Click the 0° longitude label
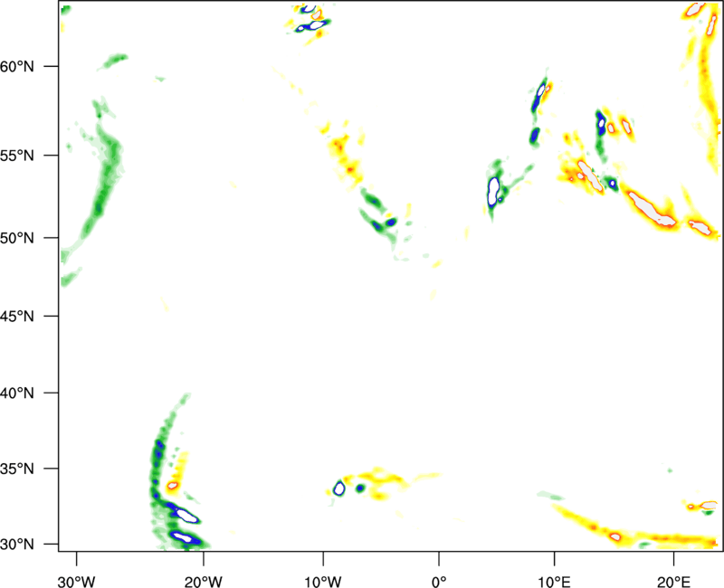This screenshot has height=588, width=724. [439, 582]
